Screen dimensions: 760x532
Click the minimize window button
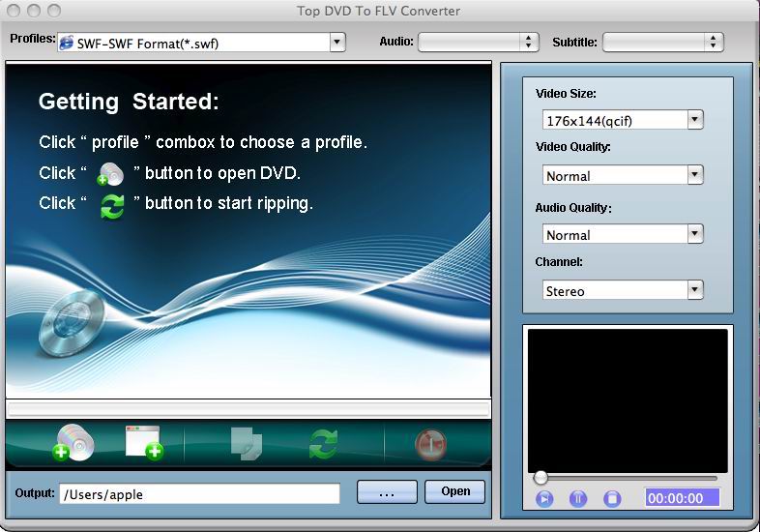pyautogui.click(x=34, y=11)
